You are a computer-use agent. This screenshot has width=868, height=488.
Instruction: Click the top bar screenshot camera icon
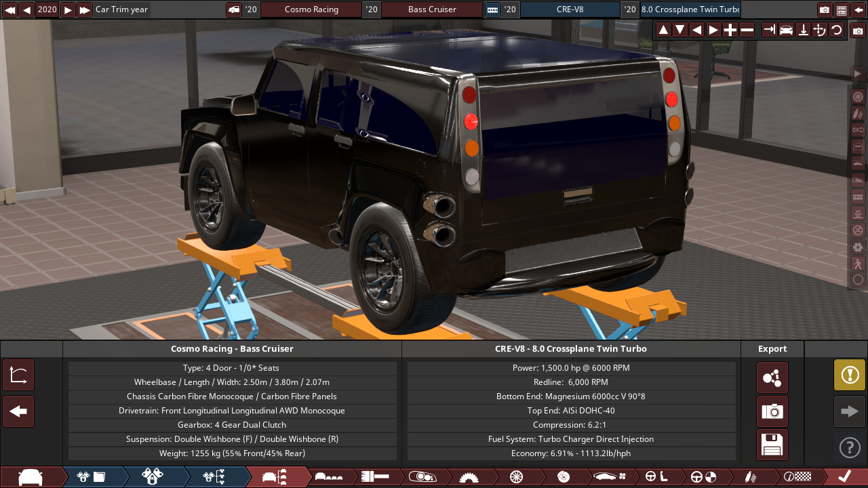pos(825,10)
